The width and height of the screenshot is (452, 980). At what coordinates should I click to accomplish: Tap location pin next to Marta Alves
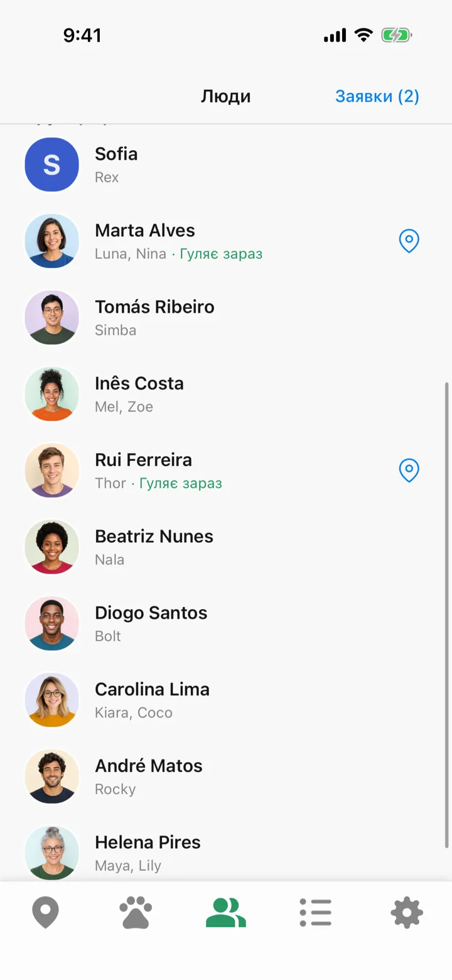click(409, 241)
